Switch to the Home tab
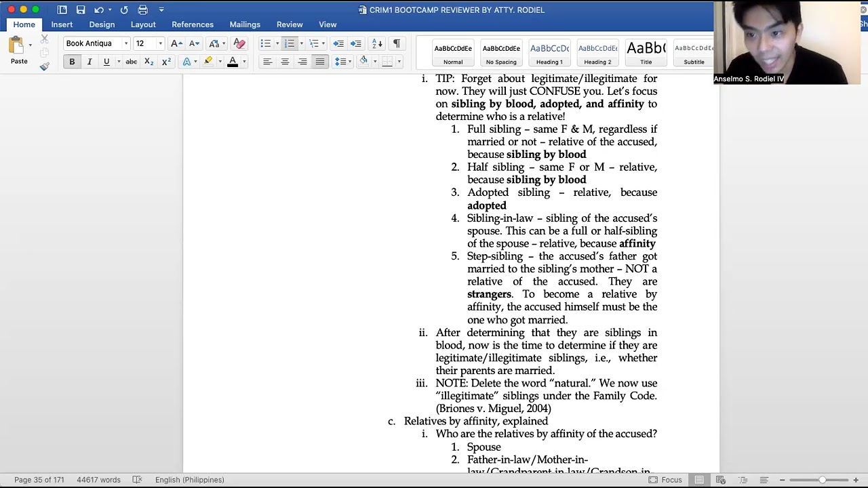Image resolution: width=868 pixels, height=488 pixels. 24,24
